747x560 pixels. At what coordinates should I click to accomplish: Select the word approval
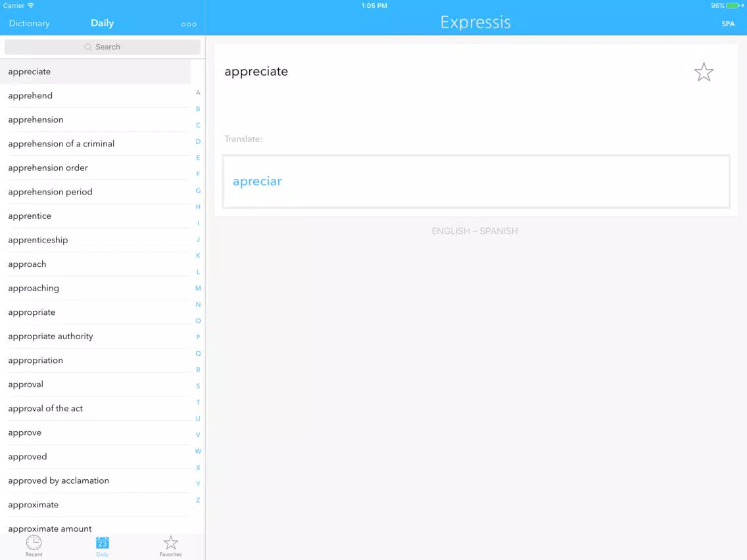pos(95,385)
